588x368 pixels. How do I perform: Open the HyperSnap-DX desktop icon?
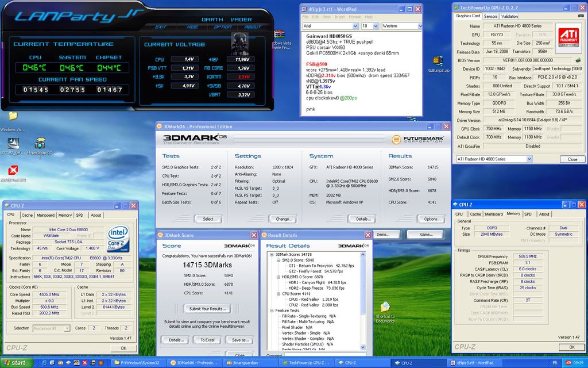pyautogui.click(x=40, y=144)
